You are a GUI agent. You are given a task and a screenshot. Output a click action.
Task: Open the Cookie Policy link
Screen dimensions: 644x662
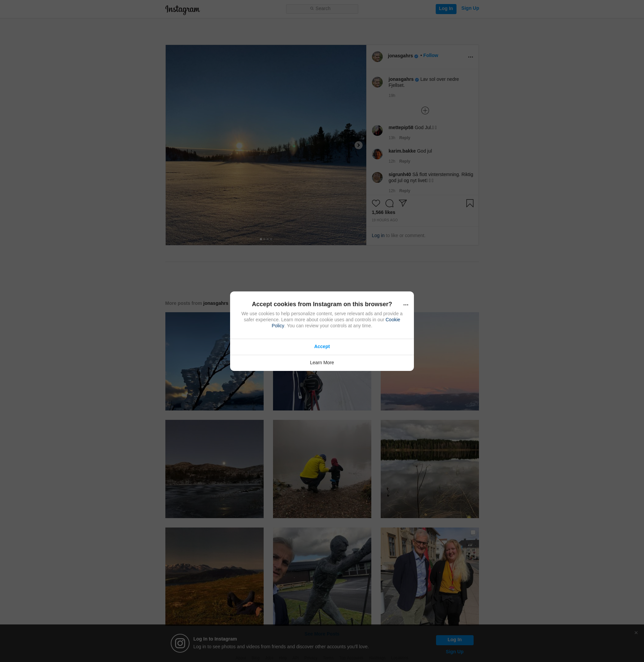click(x=392, y=320)
